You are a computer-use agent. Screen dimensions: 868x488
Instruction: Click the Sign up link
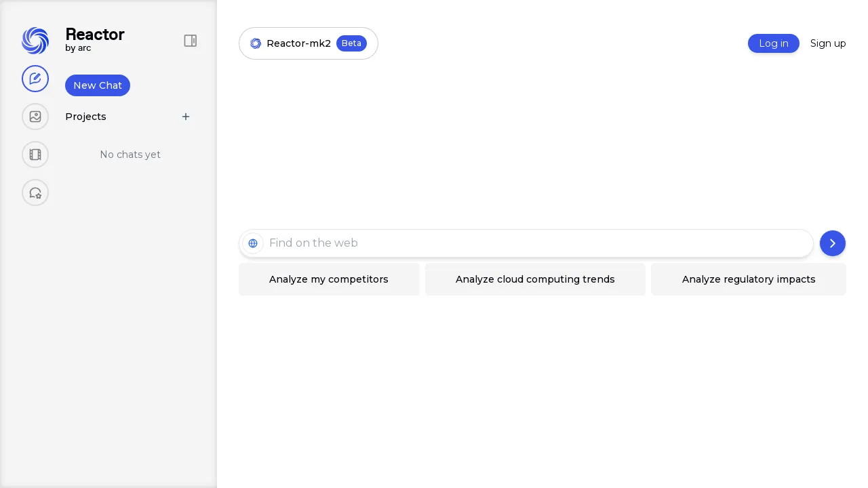coord(828,43)
